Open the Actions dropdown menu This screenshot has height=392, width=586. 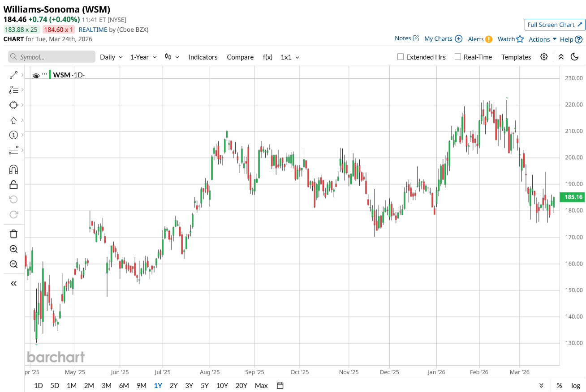(543, 39)
